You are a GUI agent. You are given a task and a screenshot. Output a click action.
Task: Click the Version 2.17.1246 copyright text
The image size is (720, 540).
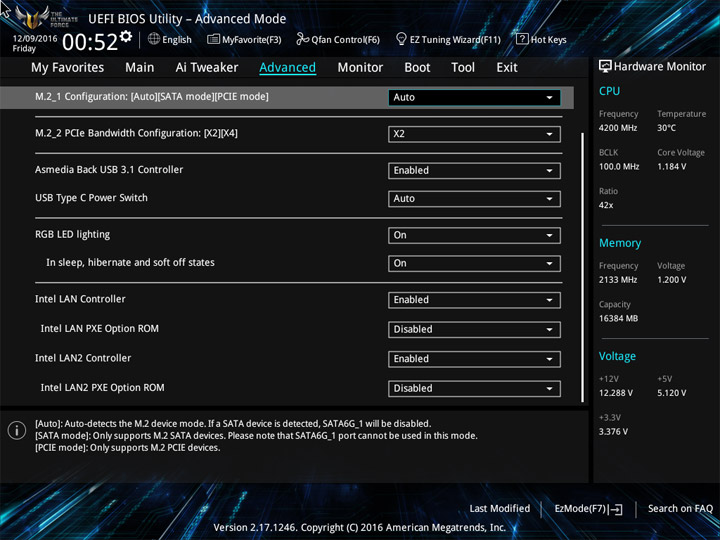click(x=360, y=528)
